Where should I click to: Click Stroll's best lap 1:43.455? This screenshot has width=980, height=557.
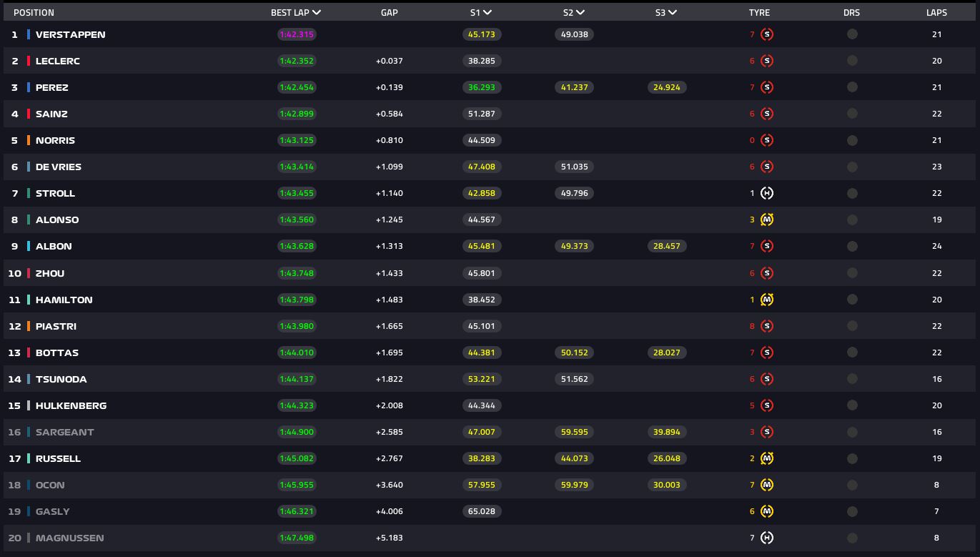coord(297,193)
